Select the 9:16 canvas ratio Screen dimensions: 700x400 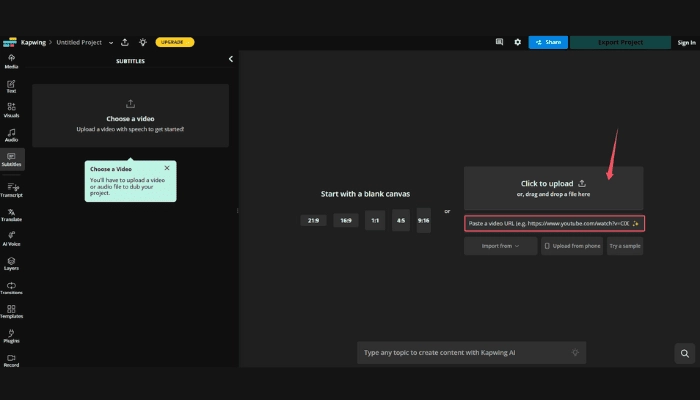[x=424, y=220]
